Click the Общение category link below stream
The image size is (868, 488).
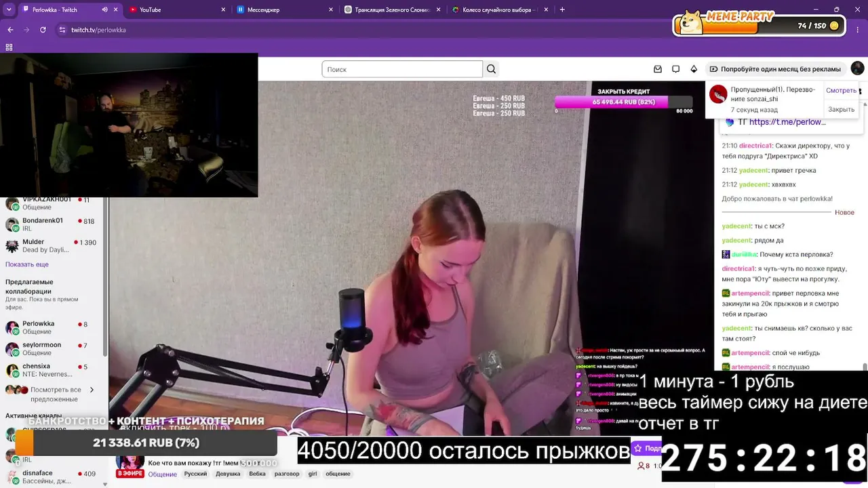[x=163, y=474]
